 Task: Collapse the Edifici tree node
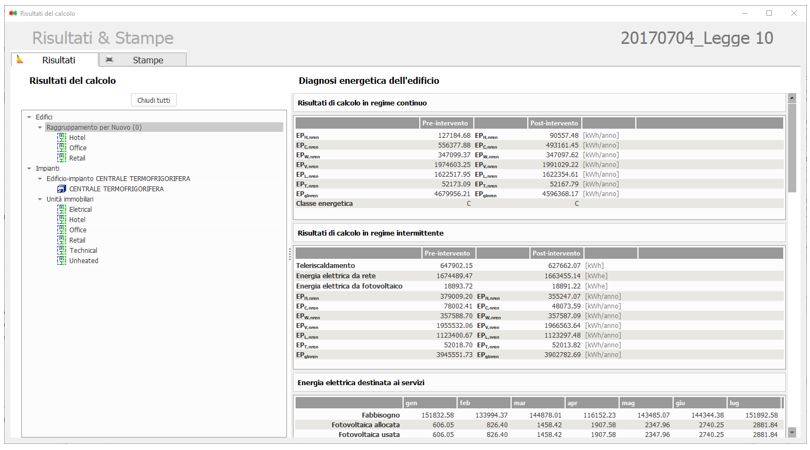pyautogui.click(x=29, y=117)
